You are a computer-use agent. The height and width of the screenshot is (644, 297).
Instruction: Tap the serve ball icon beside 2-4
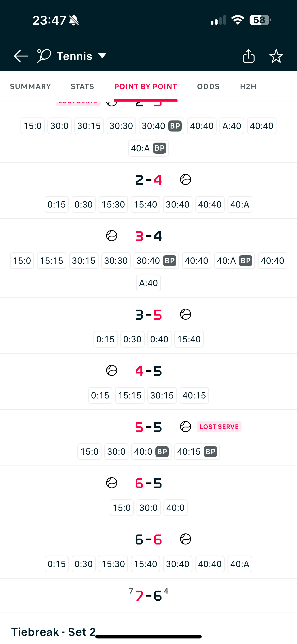(x=186, y=179)
